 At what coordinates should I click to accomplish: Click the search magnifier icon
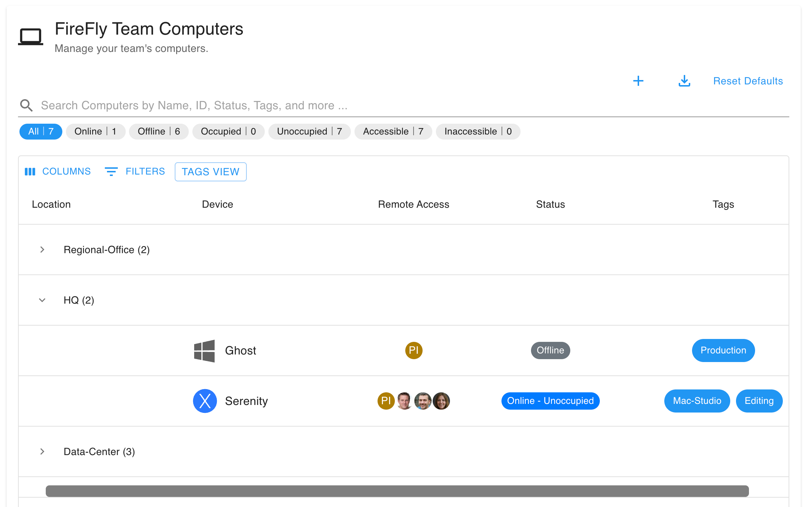pyautogui.click(x=26, y=105)
